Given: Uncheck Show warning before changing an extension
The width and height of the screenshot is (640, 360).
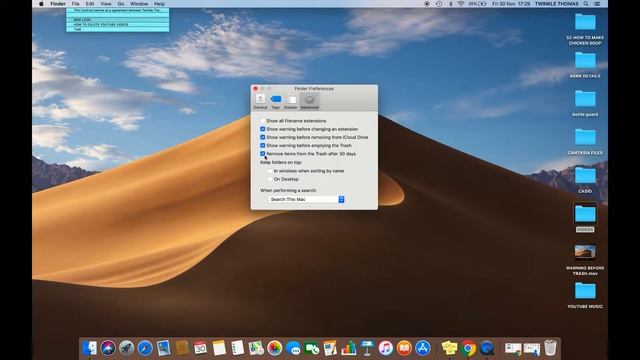Looking at the screenshot, I should click(262, 129).
